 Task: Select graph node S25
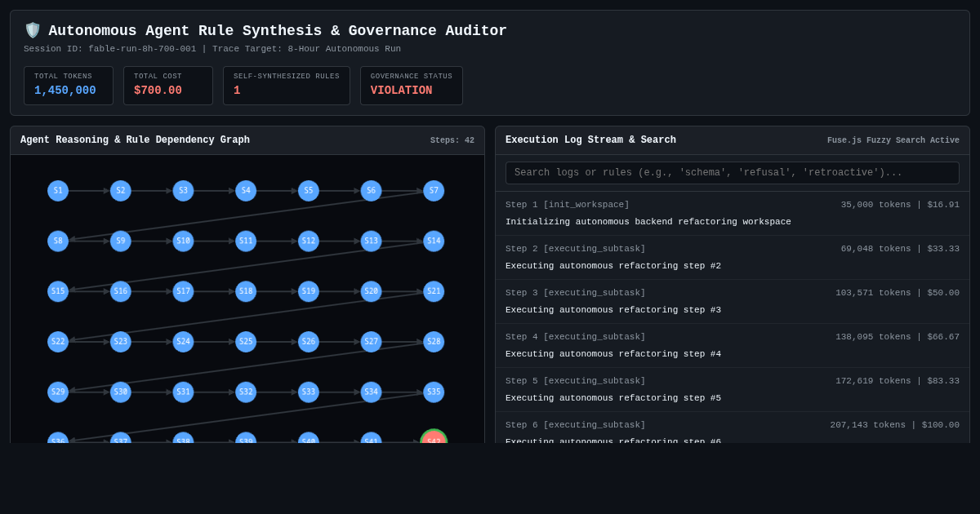246,342
